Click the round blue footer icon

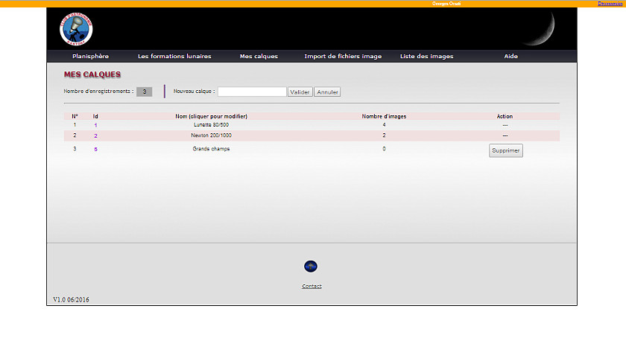pos(311,266)
